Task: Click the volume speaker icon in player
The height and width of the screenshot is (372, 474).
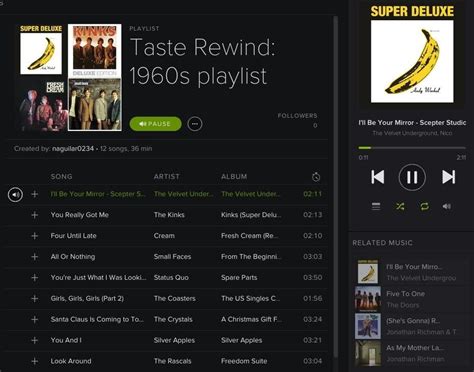Action: point(447,206)
